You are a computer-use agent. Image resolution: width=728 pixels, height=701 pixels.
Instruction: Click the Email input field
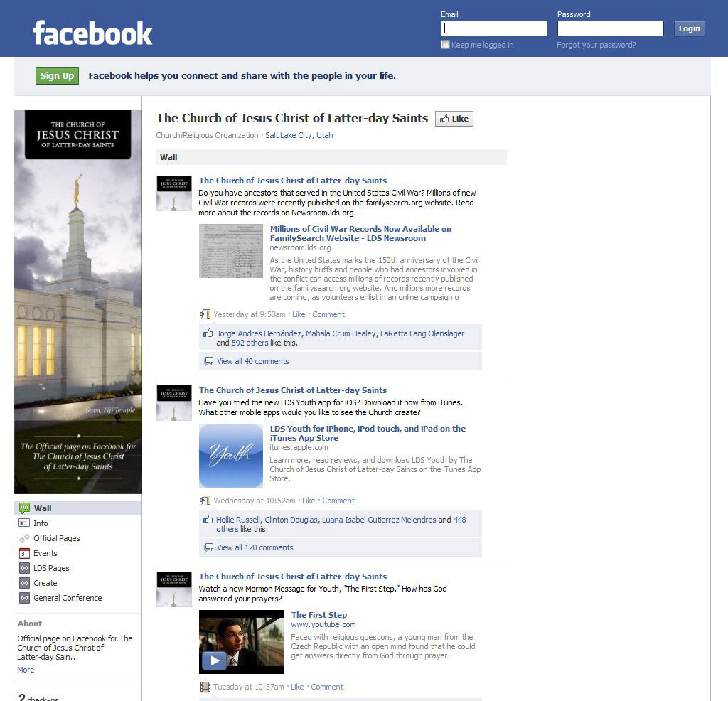(494, 28)
